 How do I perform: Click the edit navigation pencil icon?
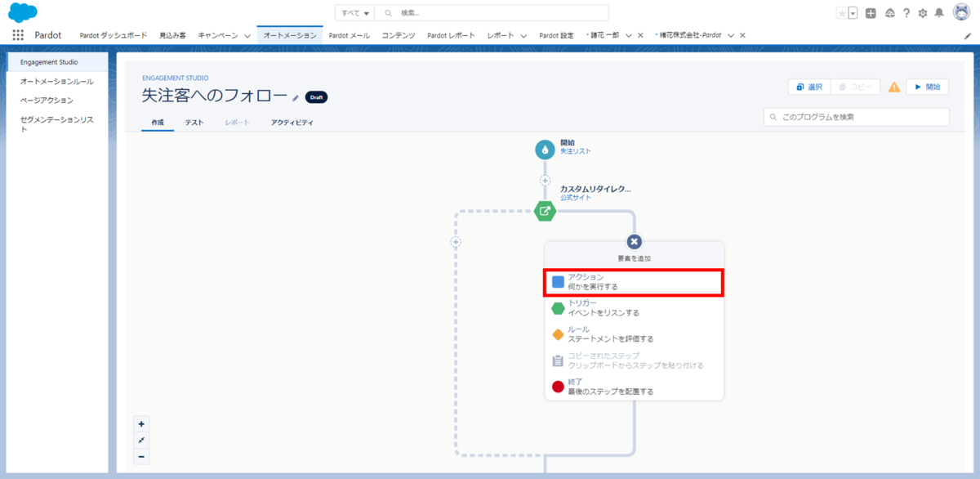tap(968, 36)
